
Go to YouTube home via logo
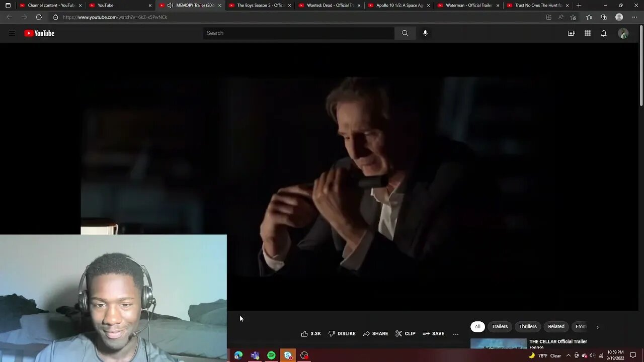pyautogui.click(x=39, y=33)
